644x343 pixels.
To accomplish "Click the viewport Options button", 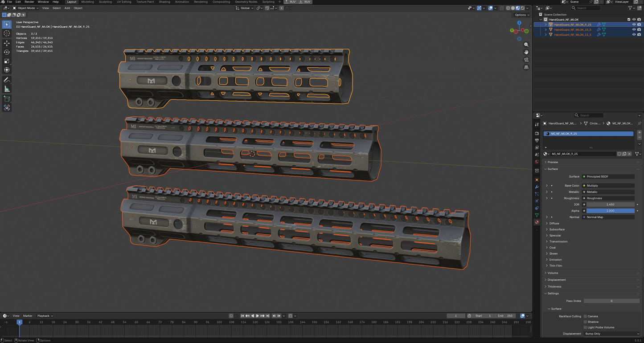I will (x=521, y=15).
